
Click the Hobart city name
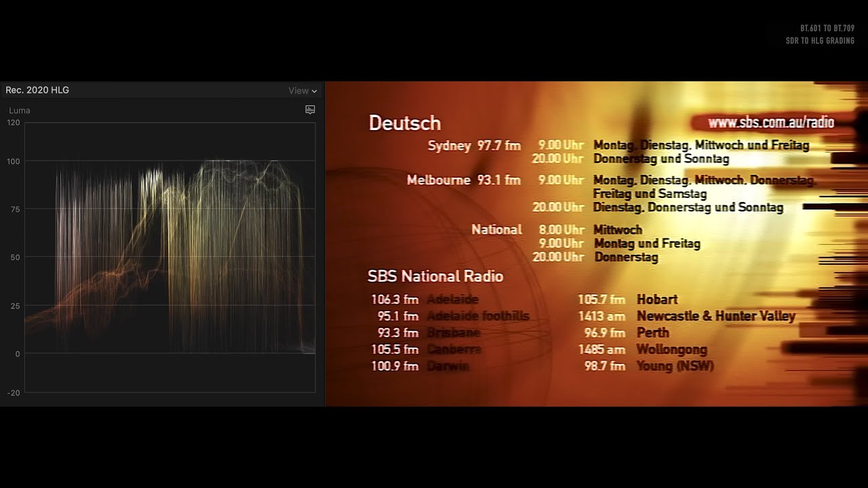657,300
